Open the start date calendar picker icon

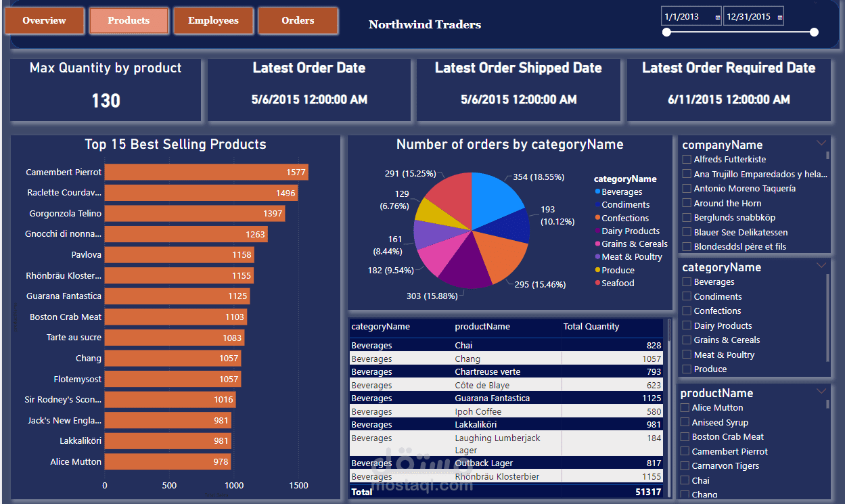pos(718,18)
